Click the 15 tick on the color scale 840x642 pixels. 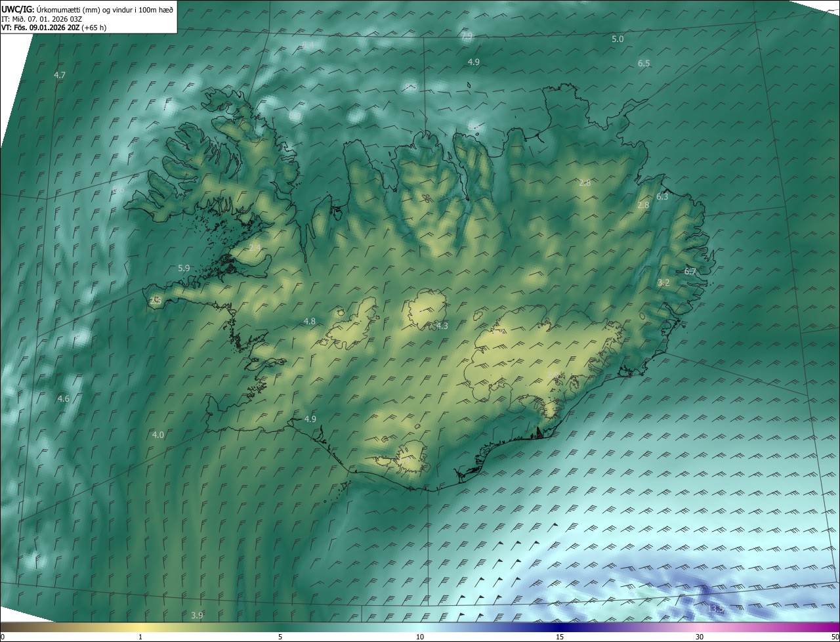[560, 637]
